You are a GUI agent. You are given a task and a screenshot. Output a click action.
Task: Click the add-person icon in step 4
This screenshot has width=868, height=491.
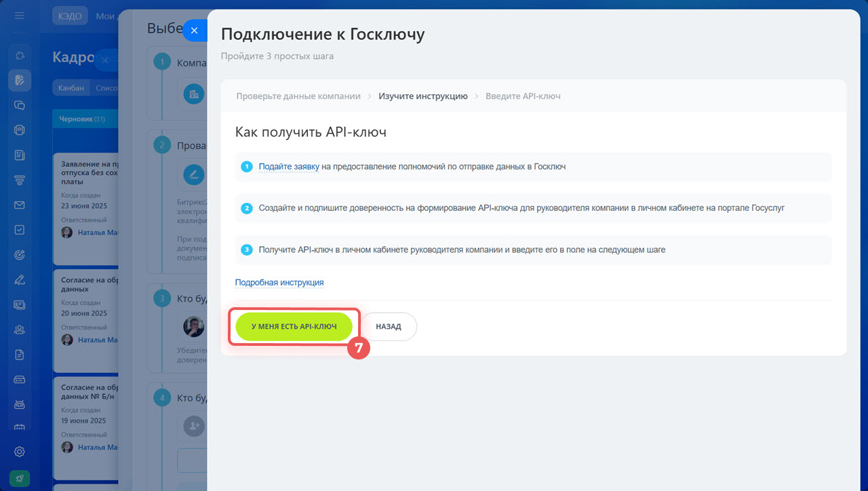click(x=194, y=425)
